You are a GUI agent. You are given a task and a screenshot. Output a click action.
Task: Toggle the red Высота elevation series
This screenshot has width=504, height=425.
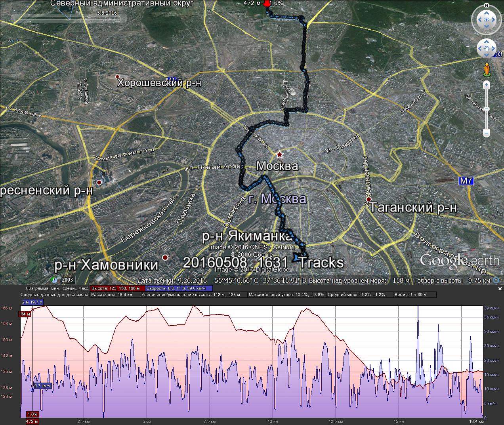(115, 289)
